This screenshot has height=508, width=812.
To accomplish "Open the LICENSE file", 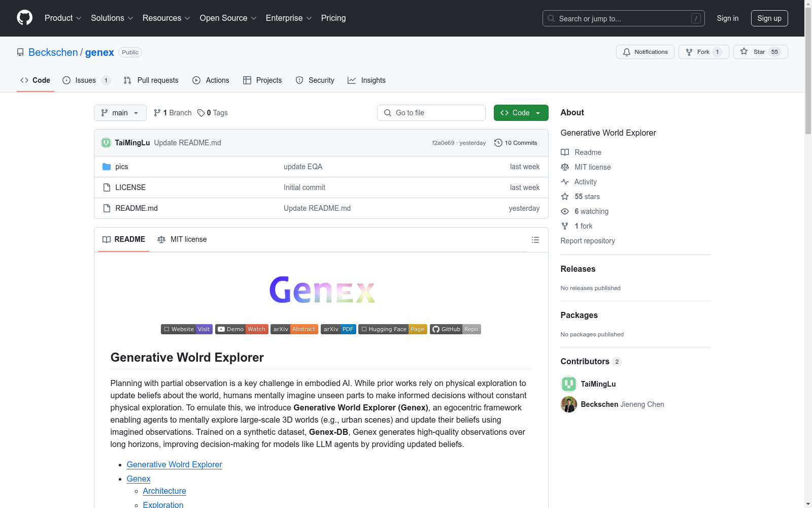I will [x=130, y=187].
